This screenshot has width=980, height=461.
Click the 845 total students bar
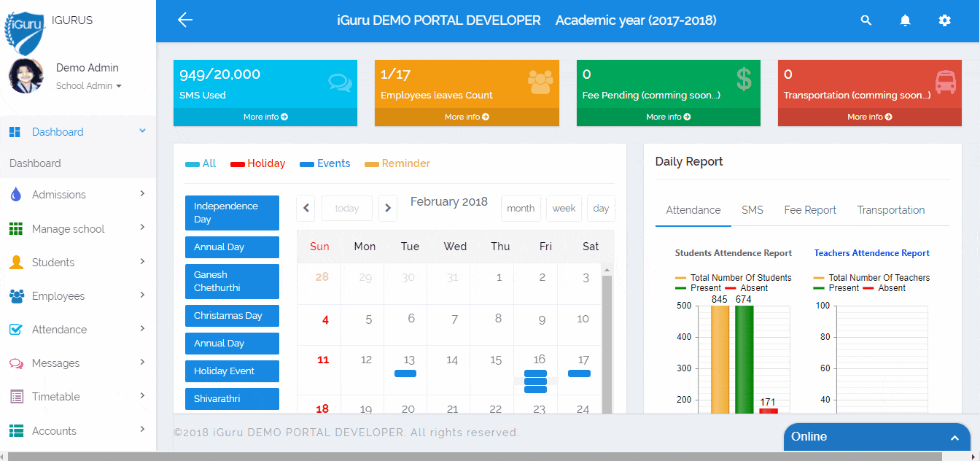point(720,360)
